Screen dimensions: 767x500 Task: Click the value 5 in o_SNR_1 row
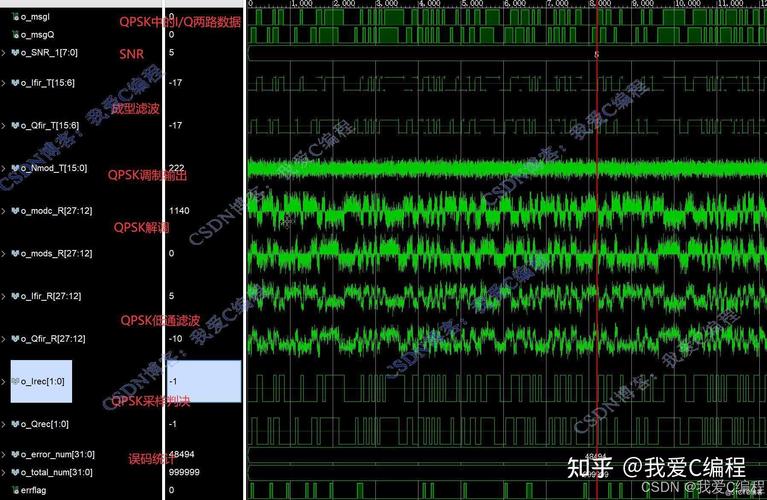pyautogui.click(x=172, y=52)
